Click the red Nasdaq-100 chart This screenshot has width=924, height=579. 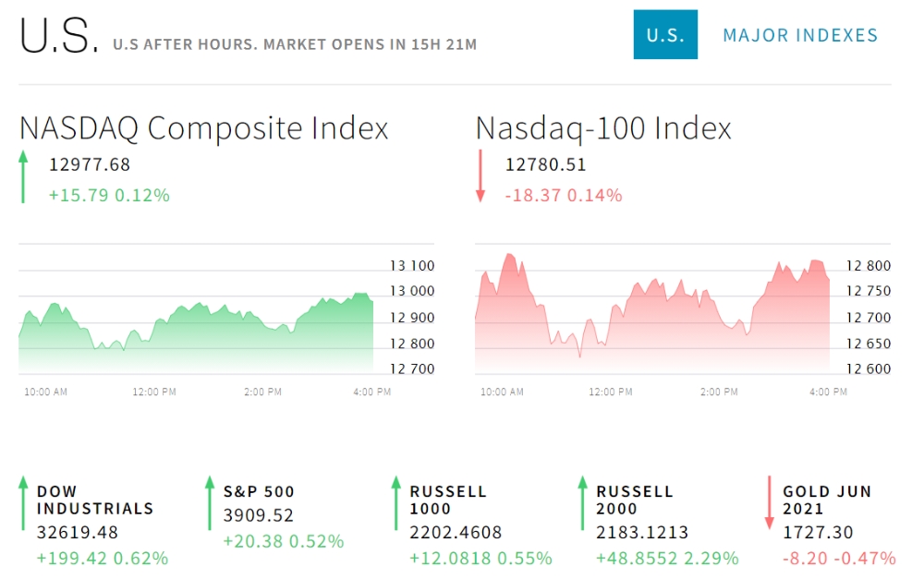click(652, 319)
